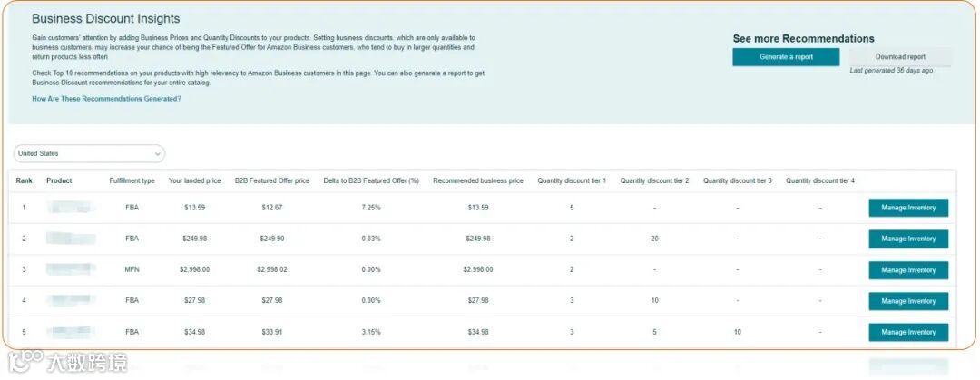Click the blurred product in rank 4 row
Screen dimensions: 980x380
(x=72, y=301)
